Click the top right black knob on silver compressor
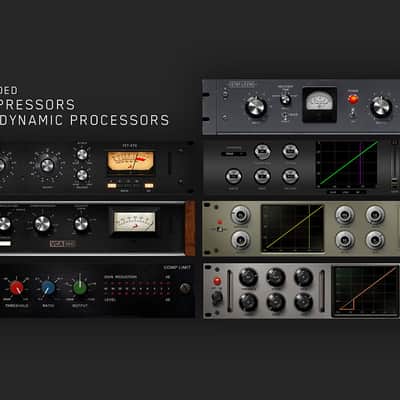Viewport: 400px width, 400px height. pyautogui.click(x=304, y=277)
